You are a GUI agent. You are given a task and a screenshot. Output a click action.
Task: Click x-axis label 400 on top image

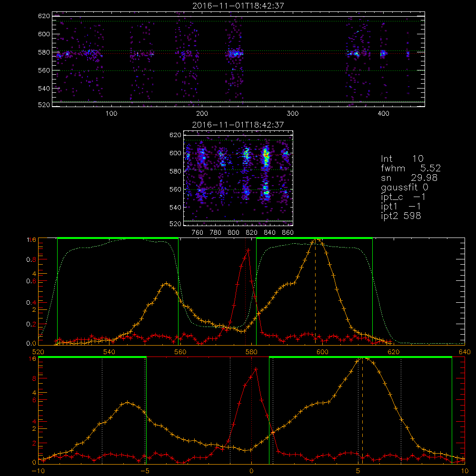(x=383, y=114)
